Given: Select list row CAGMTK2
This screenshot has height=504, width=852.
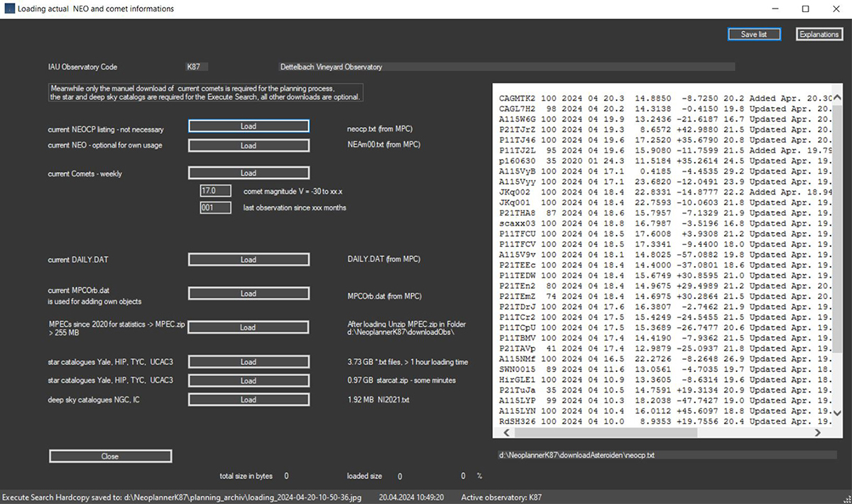Looking at the screenshot, I should [666, 99].
